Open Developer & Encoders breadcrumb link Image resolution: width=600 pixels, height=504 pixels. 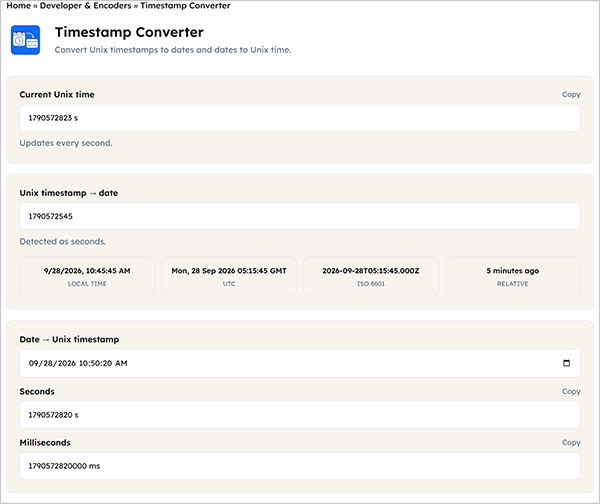coord(85,6)
